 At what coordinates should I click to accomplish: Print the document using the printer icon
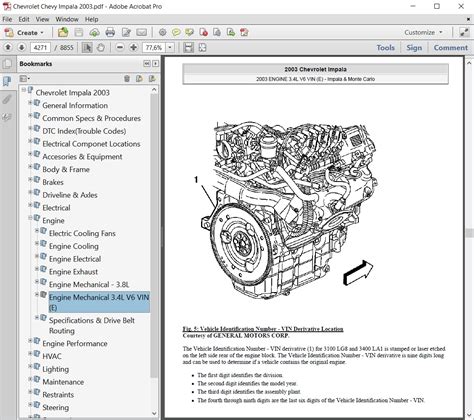click(110, 32)
